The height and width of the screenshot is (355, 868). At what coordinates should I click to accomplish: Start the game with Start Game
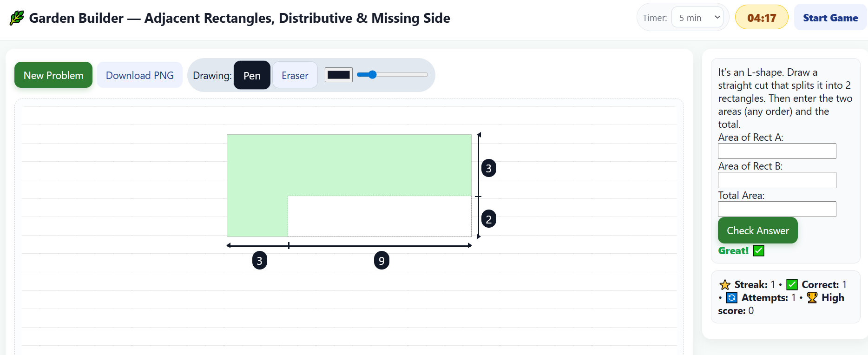click(x=830, y=18)
